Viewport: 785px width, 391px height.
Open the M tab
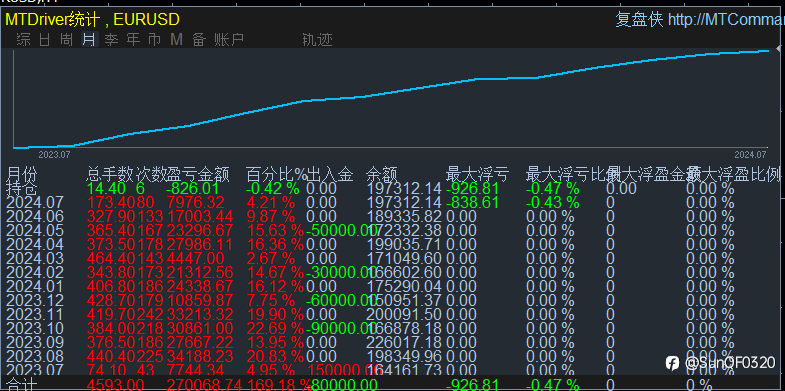[176, 39]
